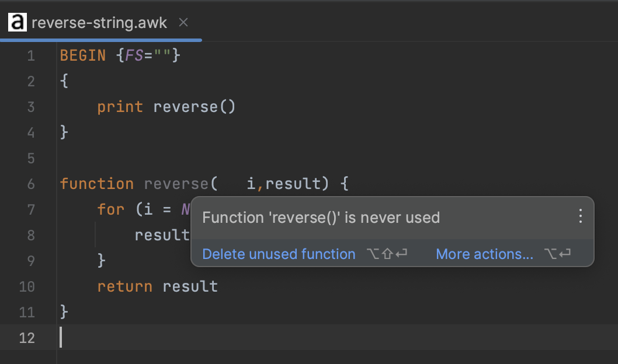Close the reverse-string.awk tab
618x364 pixels.
click(x=183, y=22)
